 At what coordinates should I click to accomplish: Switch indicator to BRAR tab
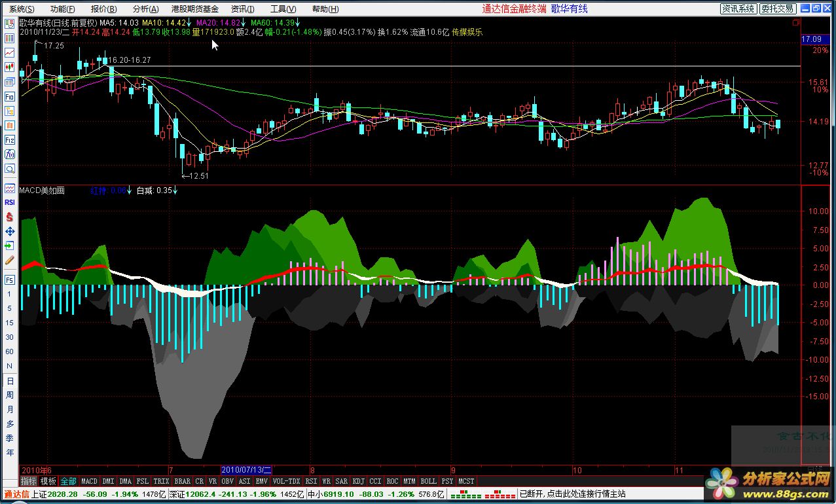(x=183, y=481)
